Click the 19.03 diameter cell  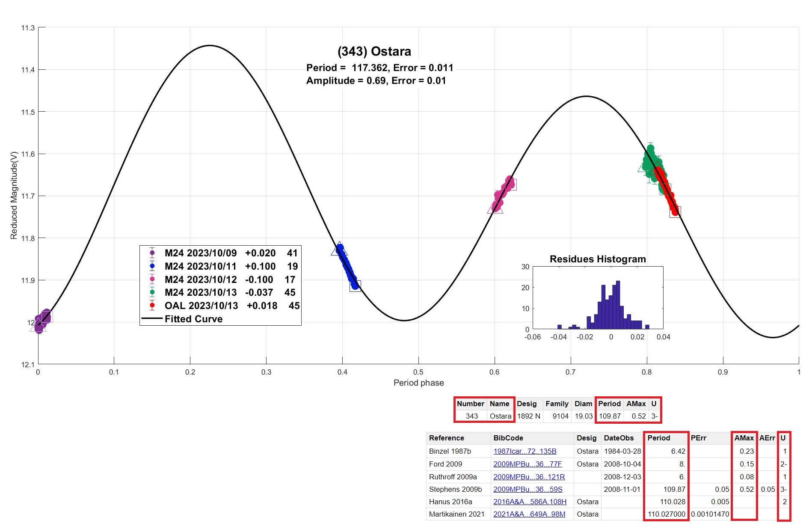click(x=584, y=416)
